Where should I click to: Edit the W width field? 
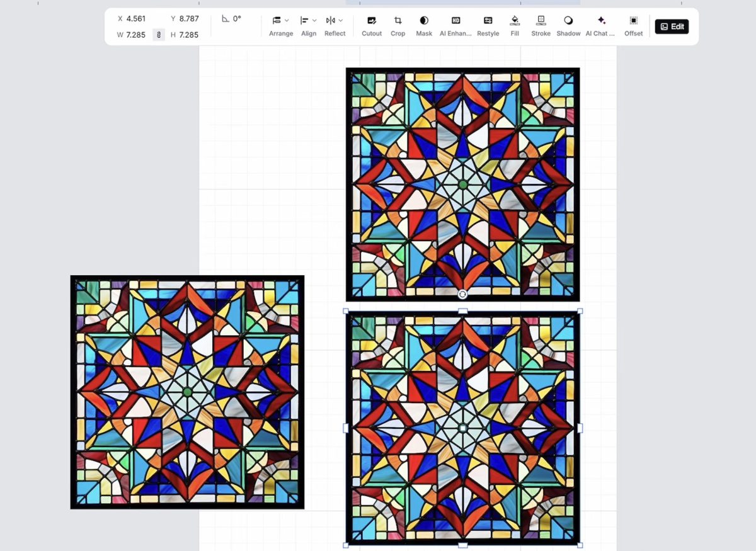point(131,35)
